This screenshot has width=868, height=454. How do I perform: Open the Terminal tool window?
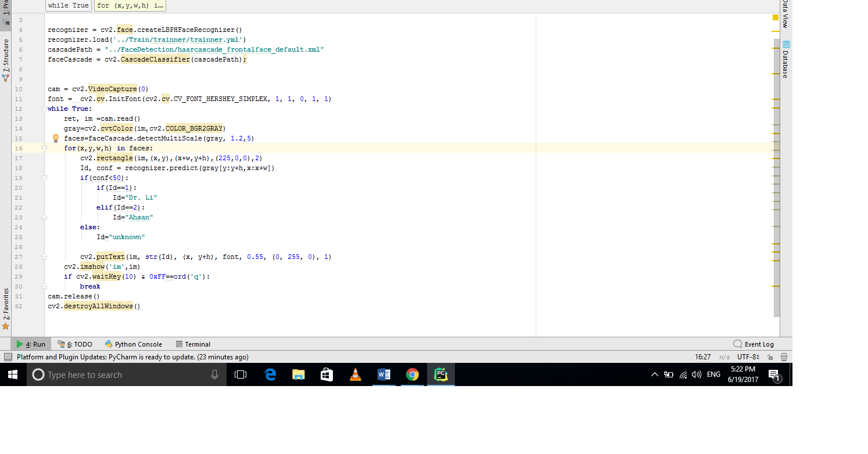tap(193, 344)
